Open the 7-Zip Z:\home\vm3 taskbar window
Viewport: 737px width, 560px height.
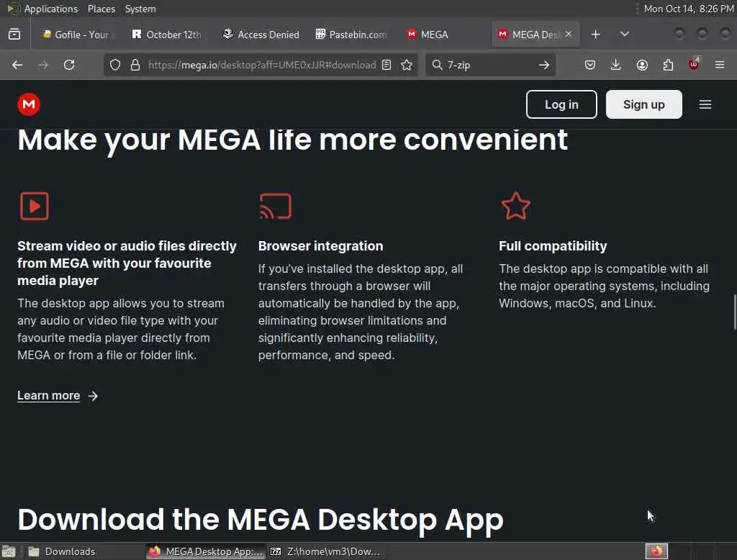tap(326, 551)
